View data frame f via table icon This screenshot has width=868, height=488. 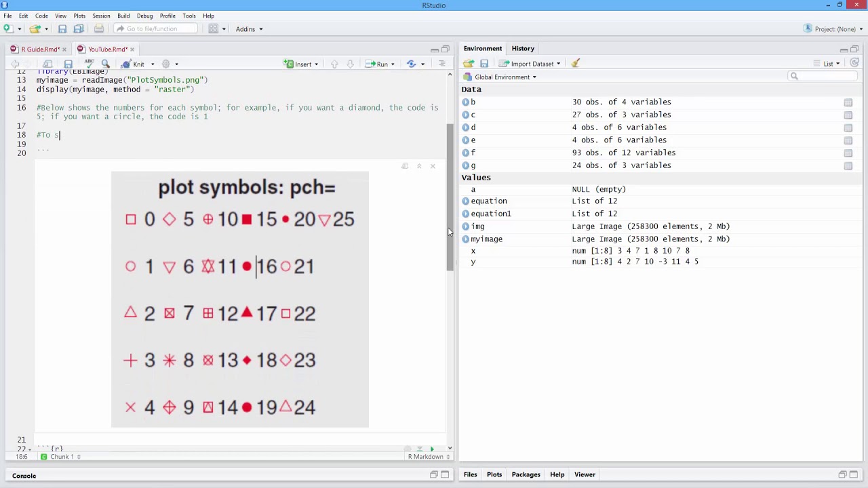848,153
